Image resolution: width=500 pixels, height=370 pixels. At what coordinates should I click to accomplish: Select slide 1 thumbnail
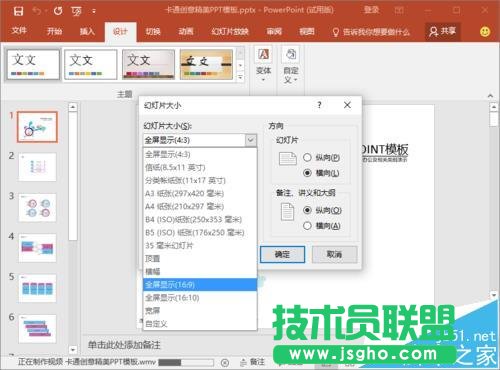(x=37, y=127)
